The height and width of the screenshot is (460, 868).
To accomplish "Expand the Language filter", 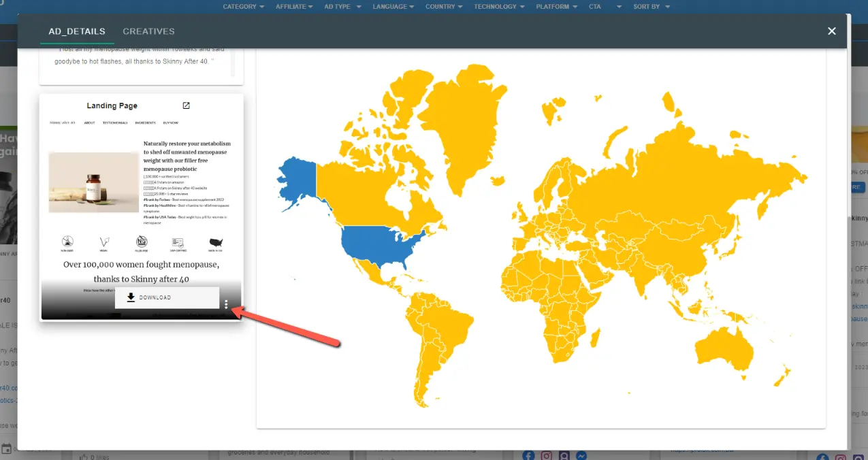I will 393,7.
